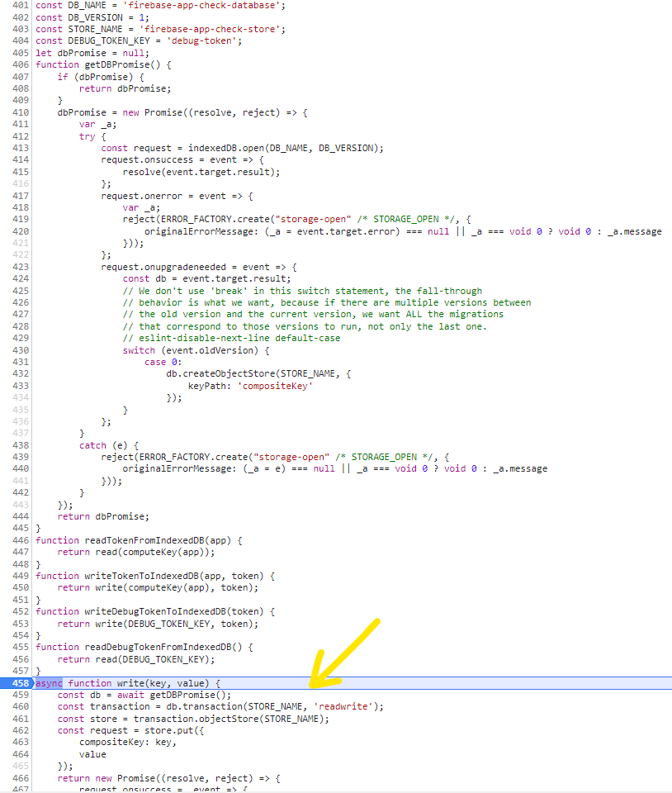Click 'DB_VERSION' constant on line 402
This screenshot has width=672, height=793.
96,17
